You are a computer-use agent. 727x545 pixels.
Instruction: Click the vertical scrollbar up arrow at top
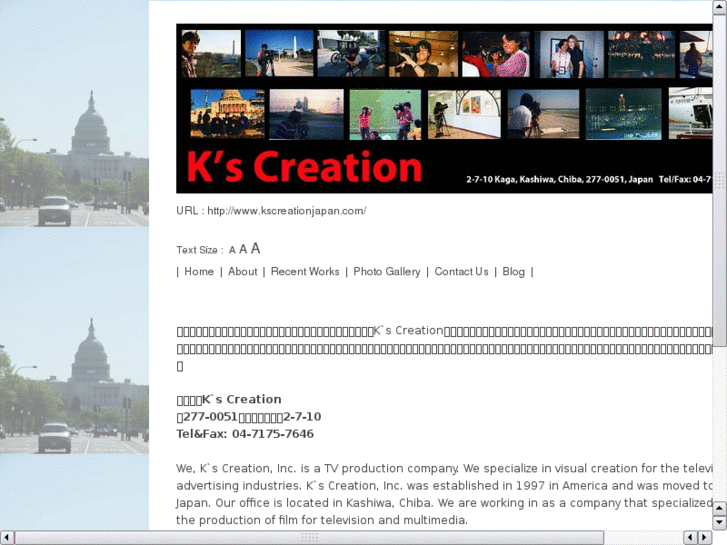[x=719, y=7]
